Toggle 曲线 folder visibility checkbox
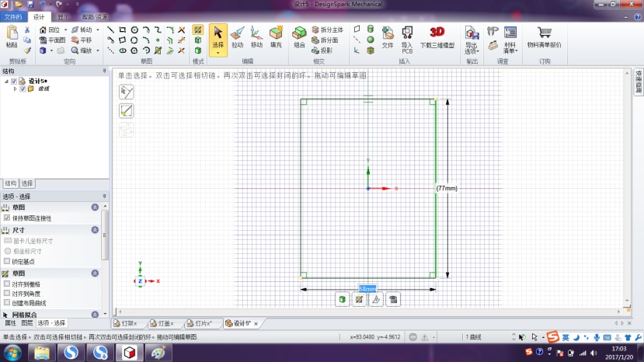 click(23, 89)
